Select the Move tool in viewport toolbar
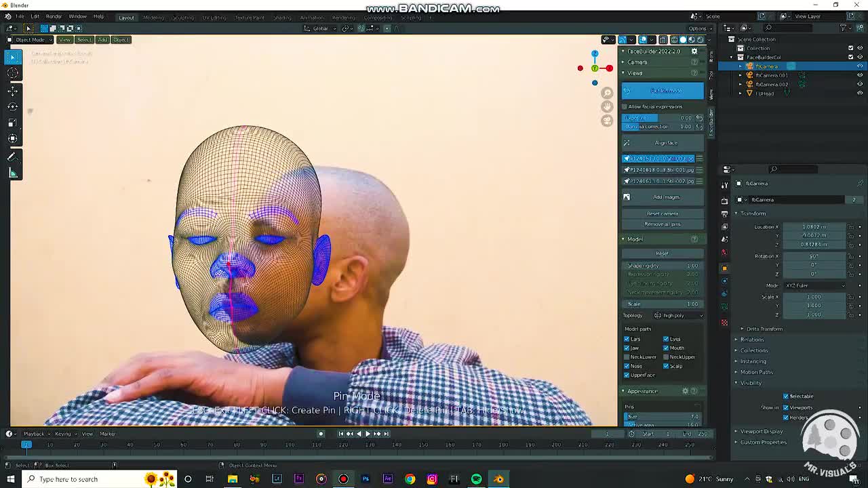The height and width of the screenshot is (488, 868). [x=13, y=90]
